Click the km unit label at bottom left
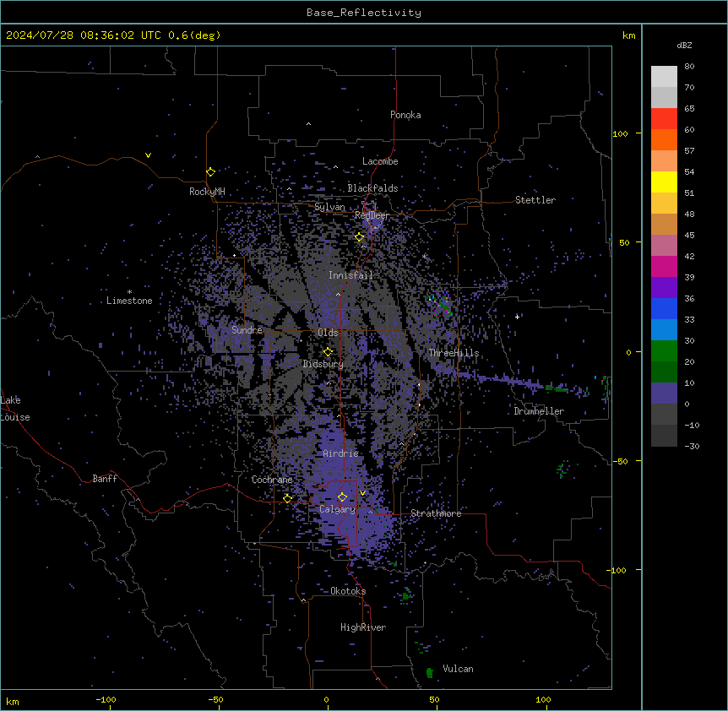 tap(13, 701)
